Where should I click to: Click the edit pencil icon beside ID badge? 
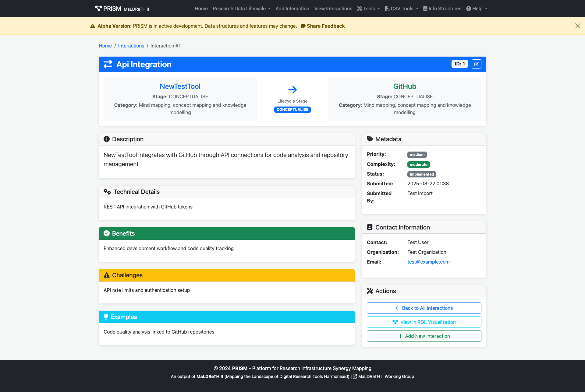click(x=476, y=64)
